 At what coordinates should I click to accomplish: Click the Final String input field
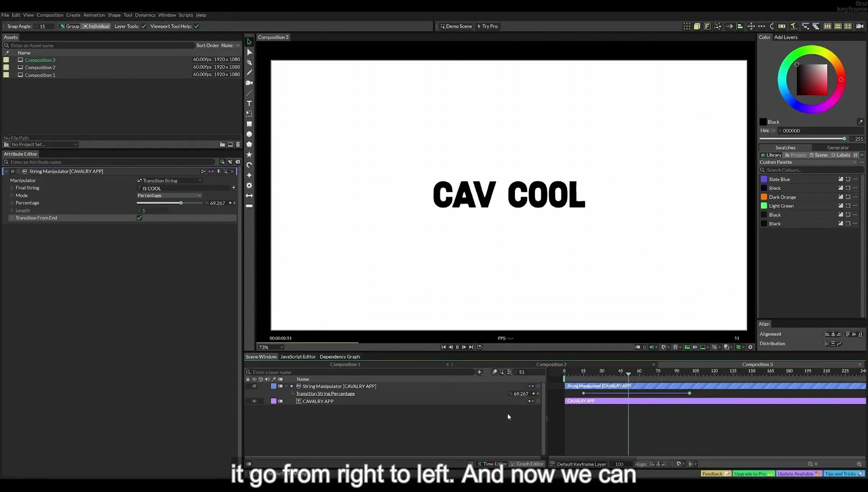click(x=184, y=188)
